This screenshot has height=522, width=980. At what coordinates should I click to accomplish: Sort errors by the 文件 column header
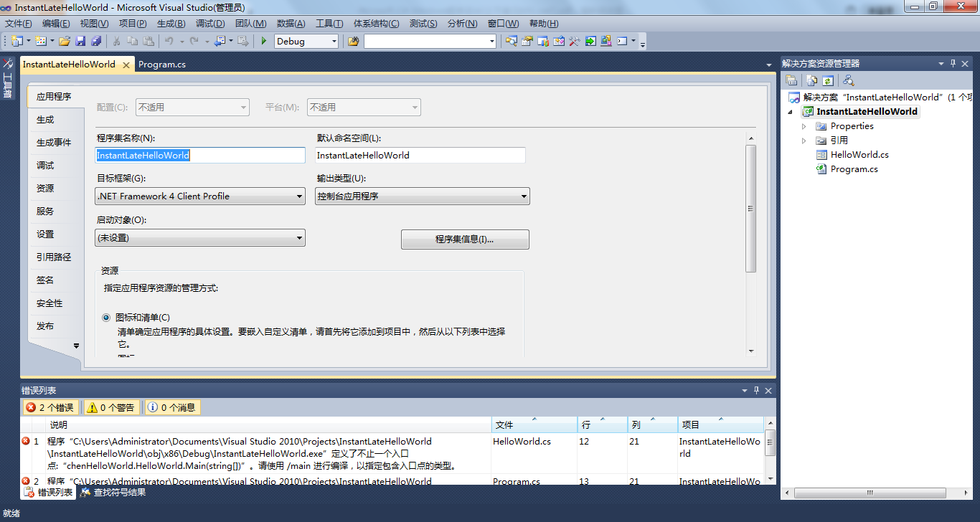pos(534,425)
